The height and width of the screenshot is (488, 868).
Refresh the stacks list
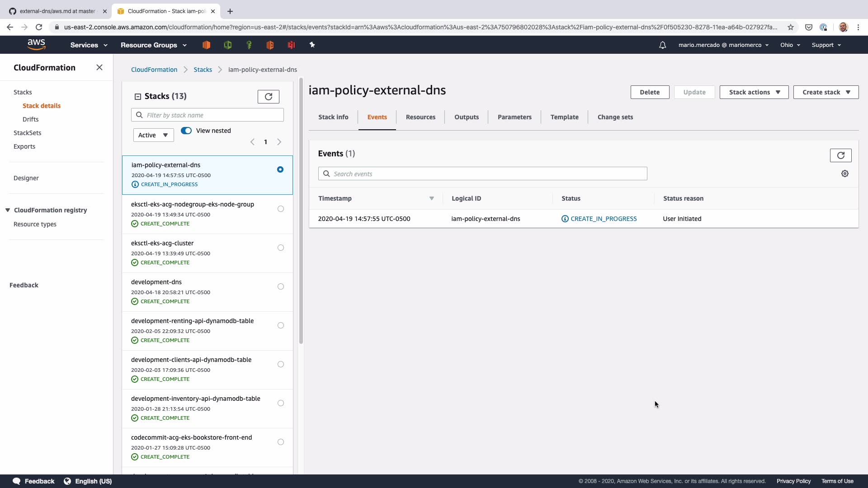(x=268, y=96)
